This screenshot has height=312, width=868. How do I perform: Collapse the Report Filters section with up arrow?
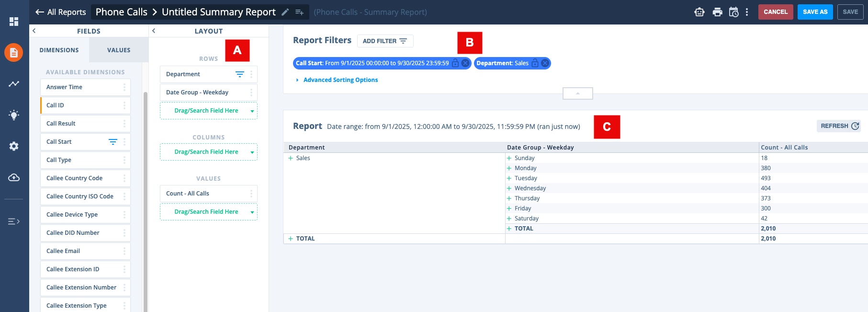[578, 93]
